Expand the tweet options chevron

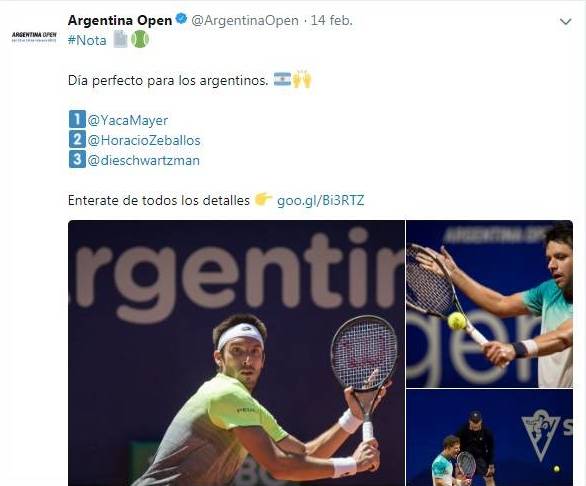click(x=565, y=22)
